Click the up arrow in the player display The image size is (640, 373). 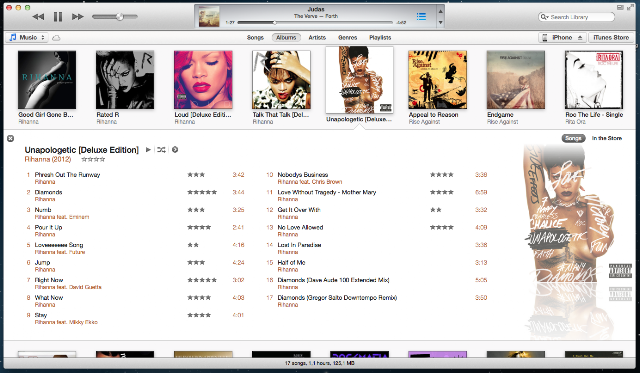pyautogui.click(x=440, y=11)
